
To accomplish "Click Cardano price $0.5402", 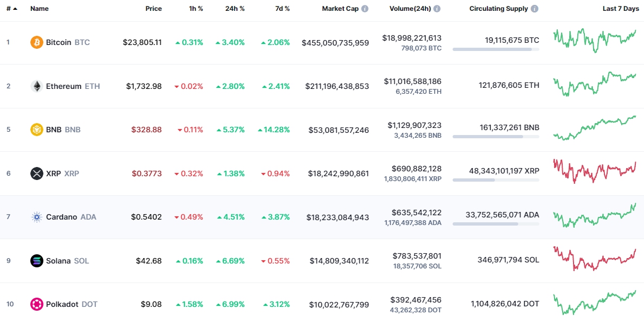I will pyautogui.click(x=146, y=217).
